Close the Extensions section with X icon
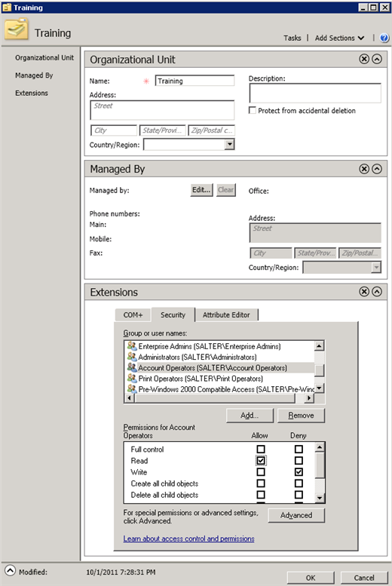This screenshot has width=392, height=586. tap(364, 292)
